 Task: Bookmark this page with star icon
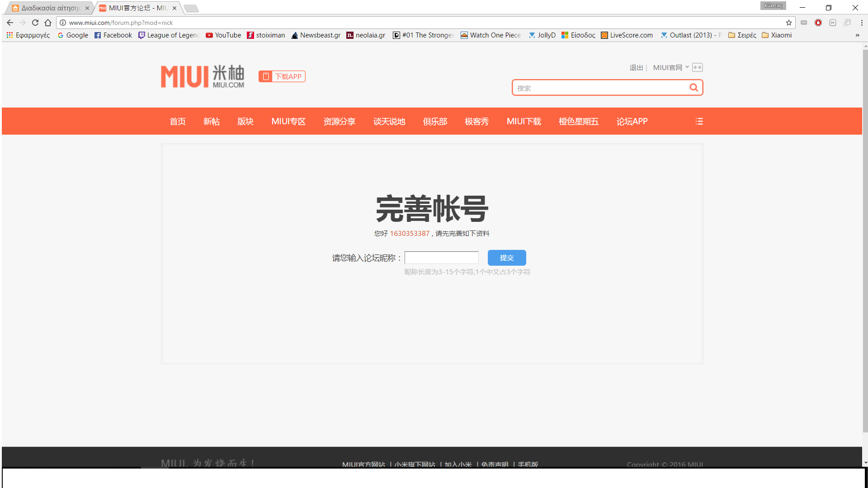pyautogui.click(x=788, y=23)
